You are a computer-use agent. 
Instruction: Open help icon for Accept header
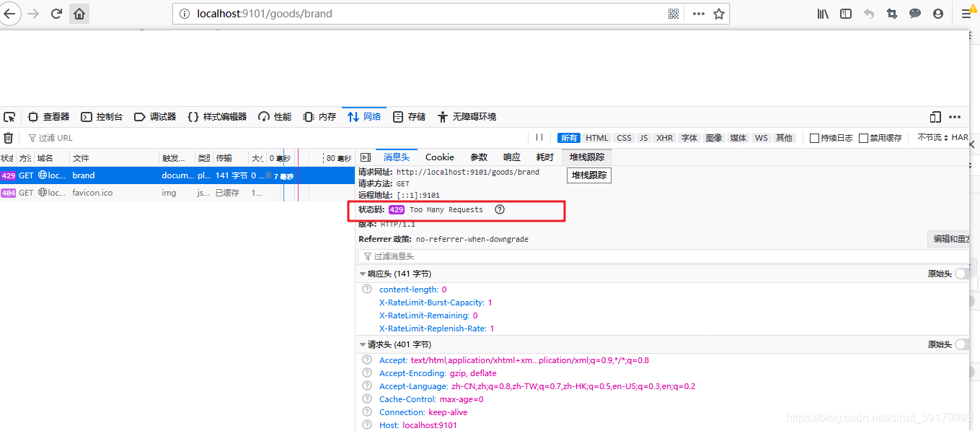coord(367,360)
